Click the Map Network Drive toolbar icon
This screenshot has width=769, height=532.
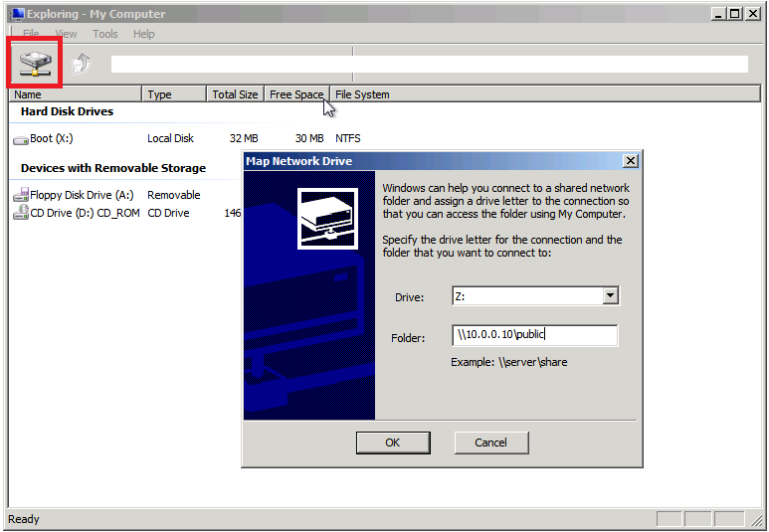click(35, 64)
